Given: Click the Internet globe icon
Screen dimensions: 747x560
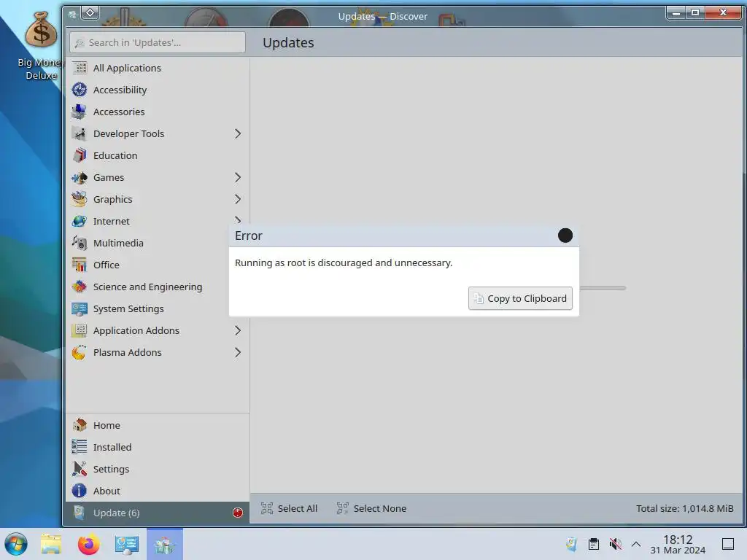Looking at the screenshot, I should [x=80, y=222].
